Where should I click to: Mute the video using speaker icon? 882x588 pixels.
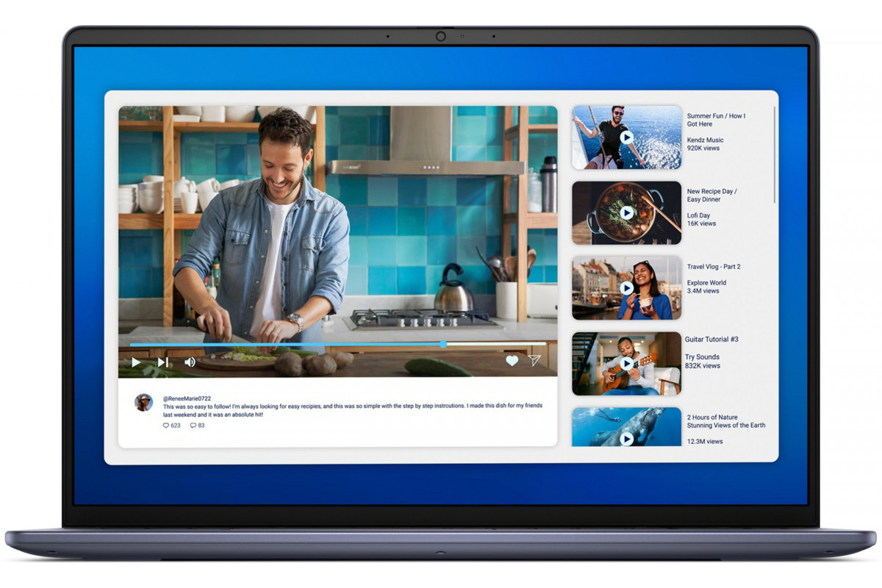[190, 362]
